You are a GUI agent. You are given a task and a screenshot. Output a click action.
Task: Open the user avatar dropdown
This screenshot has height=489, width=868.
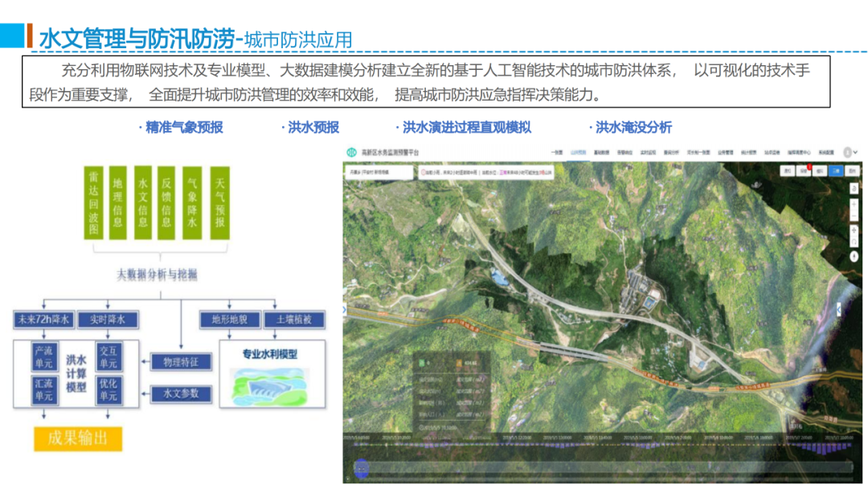[851, 152]
